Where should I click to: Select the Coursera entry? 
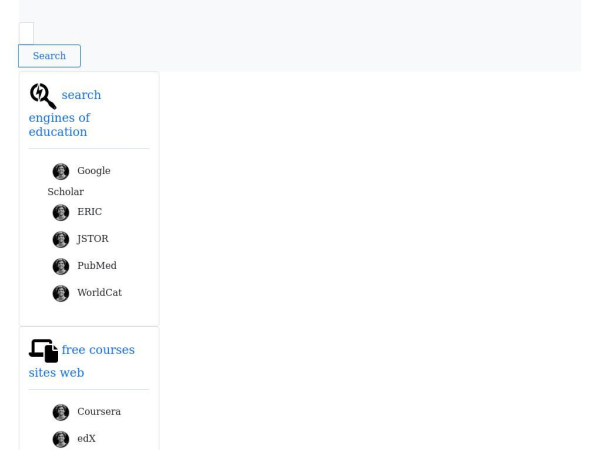click(x=99, y=412)
